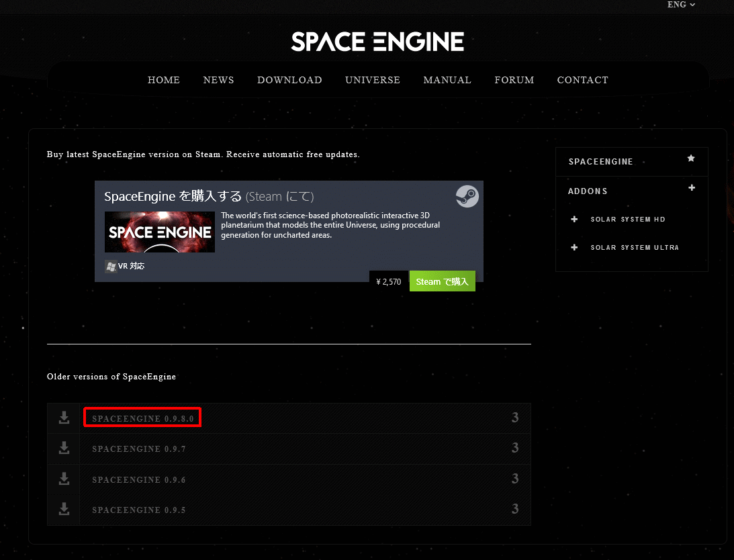Click the green Steam で購入 button
734x560 pixels.
[443, 281]
